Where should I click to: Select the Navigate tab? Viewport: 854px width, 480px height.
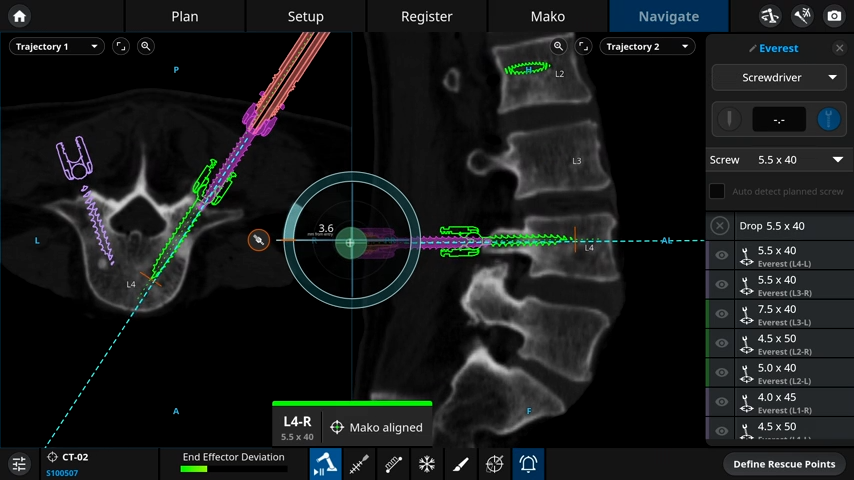click(x=669, y=16)
